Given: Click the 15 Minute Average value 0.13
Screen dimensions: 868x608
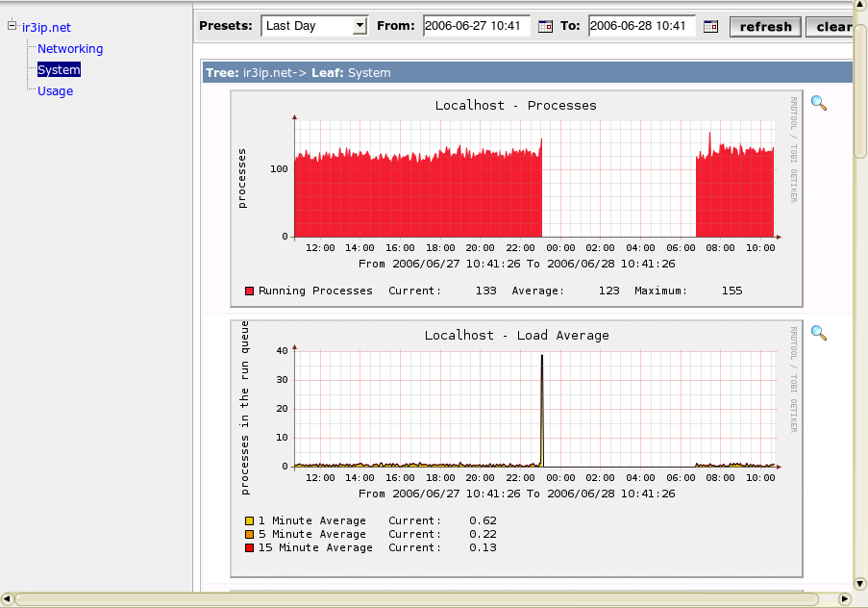Looking at the screenshot, I should [x=483, y=547].
